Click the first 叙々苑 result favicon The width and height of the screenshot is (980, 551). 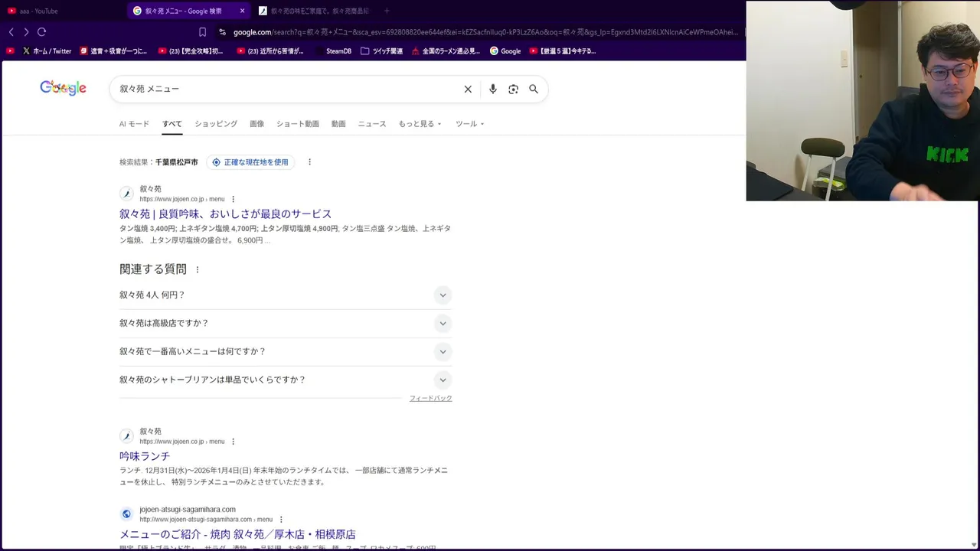coord(126,194)
